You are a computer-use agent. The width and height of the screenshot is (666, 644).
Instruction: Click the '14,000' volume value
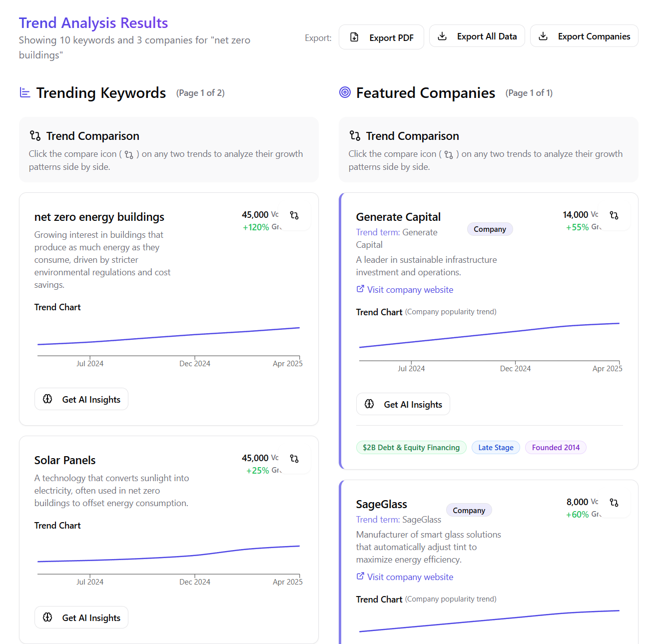point(576,215)
